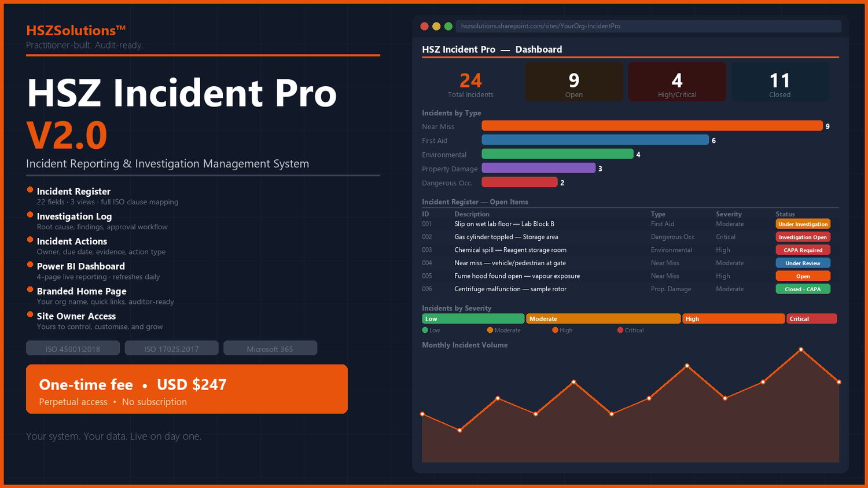Click the "HSZ Incident Pro — Dashboard" title

click(492, 50)
